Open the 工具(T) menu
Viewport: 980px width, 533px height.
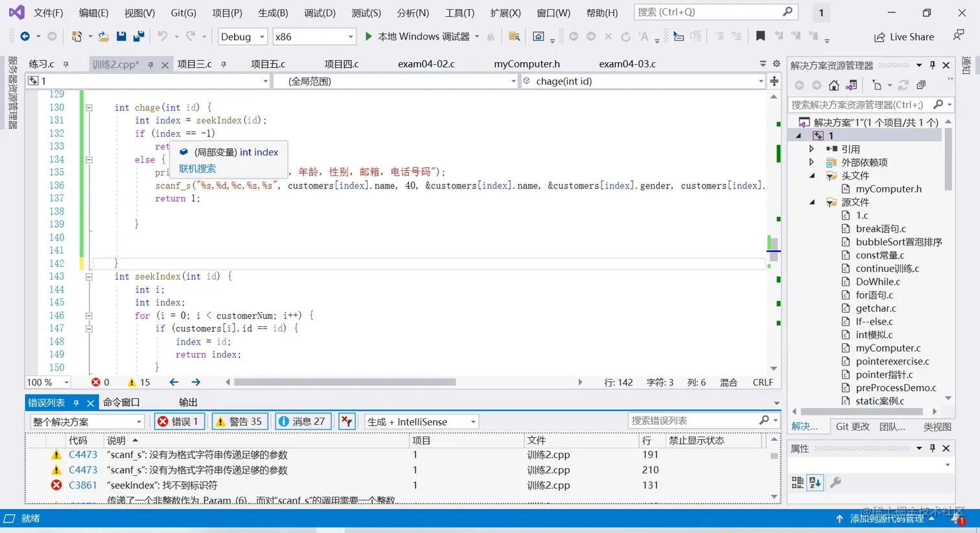pyautogui.click(x=460, y=13)
